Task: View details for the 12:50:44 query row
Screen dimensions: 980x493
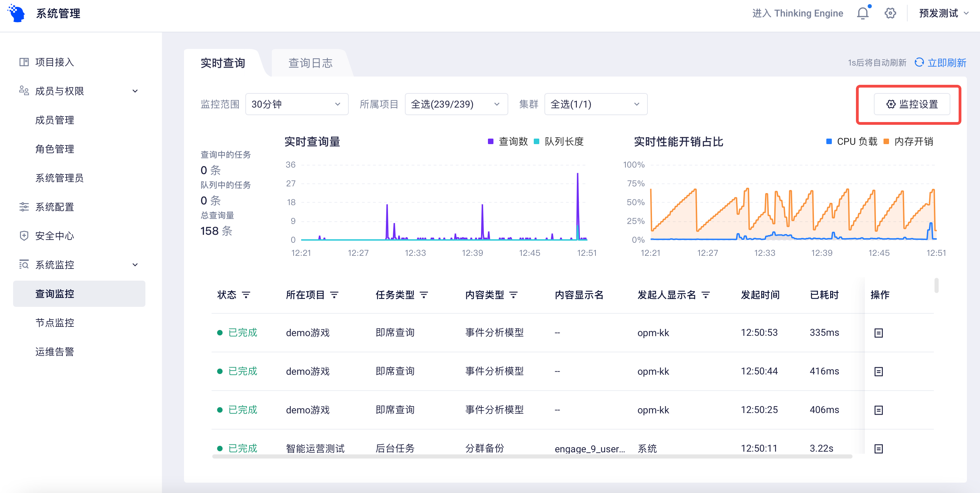Action: [x=878, y=371]
